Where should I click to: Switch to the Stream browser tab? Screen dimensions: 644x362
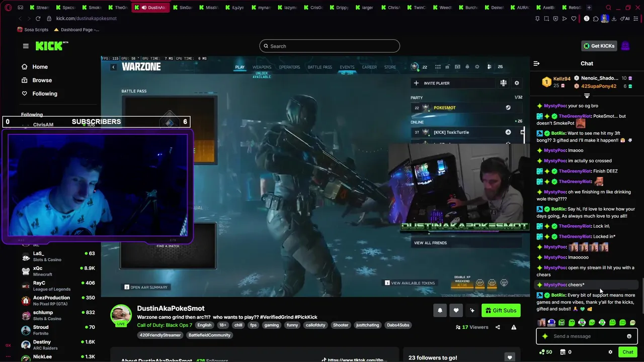[40, 8]
